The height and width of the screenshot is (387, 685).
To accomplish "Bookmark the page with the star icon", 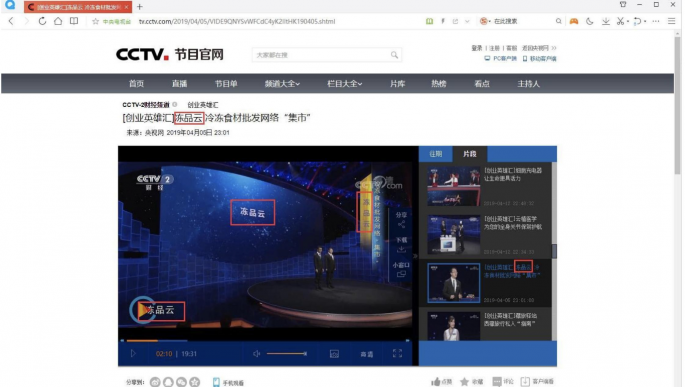I will 95,21.
